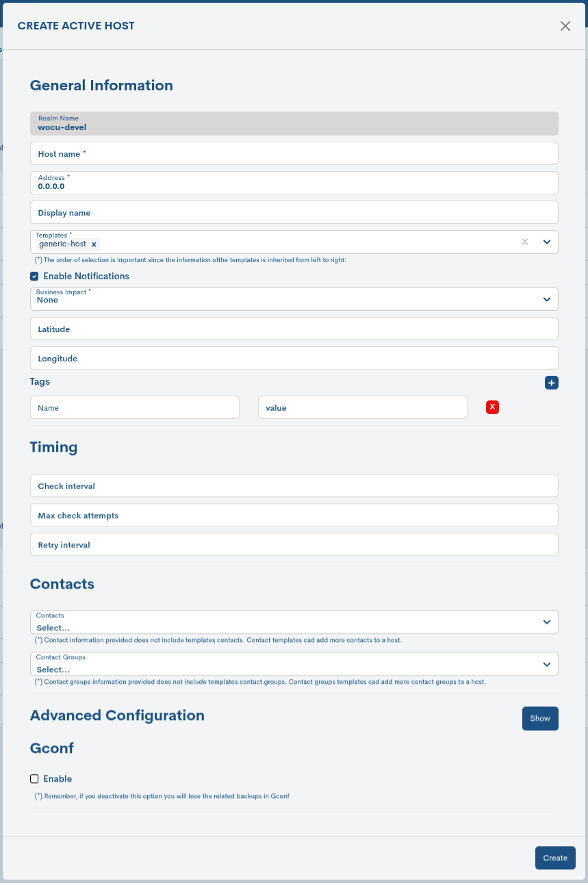Viewport: 588px width, 883px height.
Task: Expand the Templates dropdown arrow
Action: point(547,242)
